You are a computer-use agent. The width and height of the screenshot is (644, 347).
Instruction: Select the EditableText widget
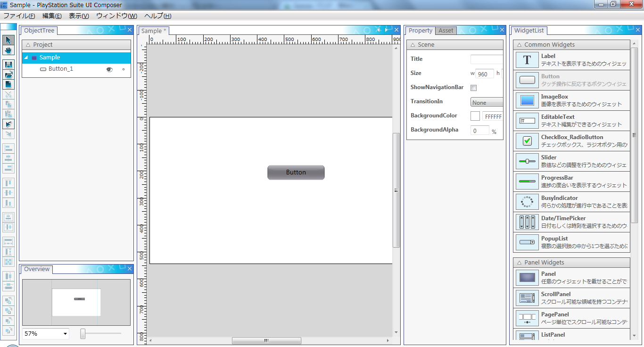[x=572, y=121]
